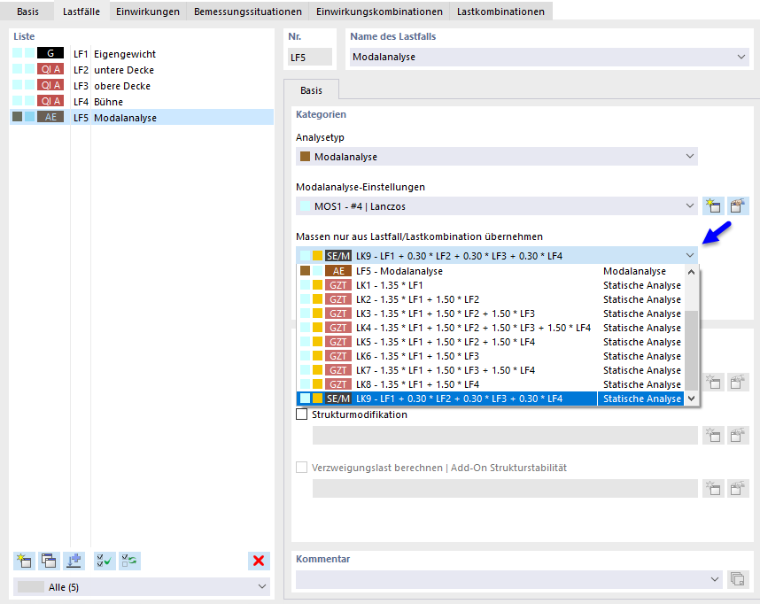The width and height of the screenshot is (760, 604).
Task: Select LF3 obere Decke in list
Action: point(142,86)
